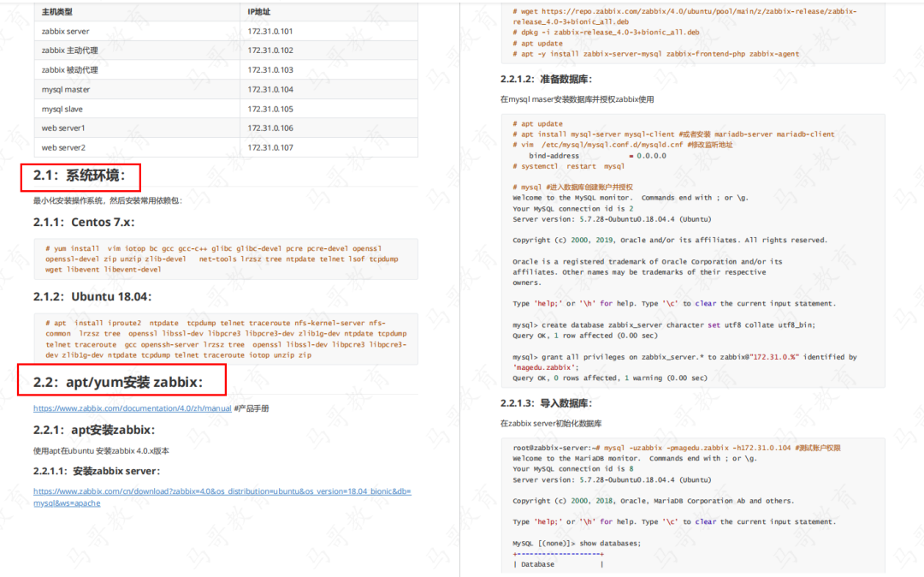Click the '# wget https://repo.zabbix.com' code line

point(684,11)
